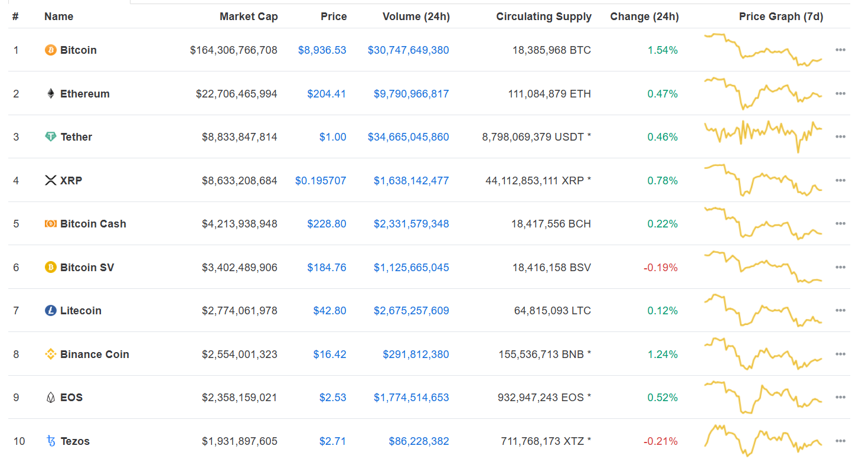Image resolution: width=868 pixels, height=462 pixels.
Task: Click the Litecoin logo icon
Action: pyautogui.click(x=51, y=311)
